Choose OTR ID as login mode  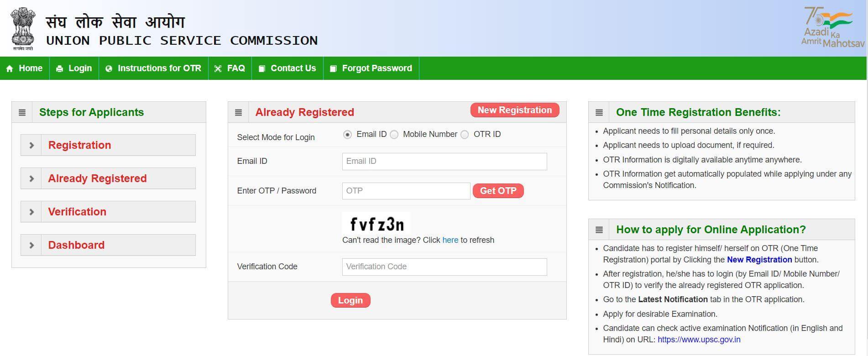[x=465, y=134]
